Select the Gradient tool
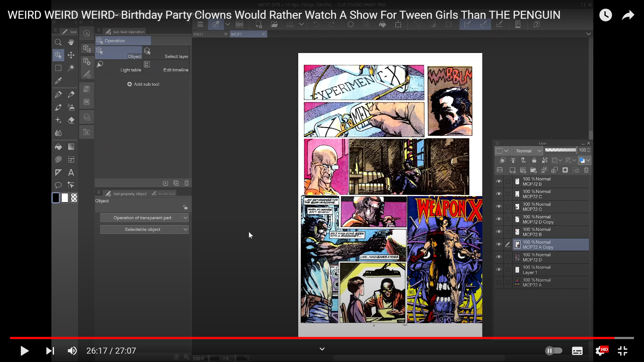The image size is (644, 362). [71, 147]
